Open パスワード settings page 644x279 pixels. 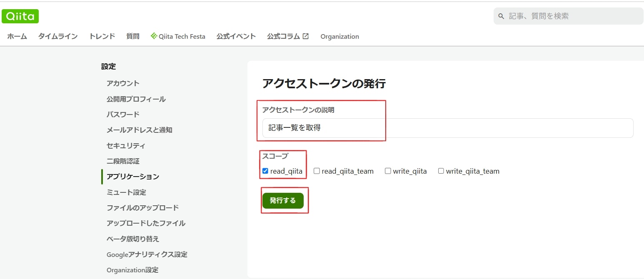coord(123,114)
